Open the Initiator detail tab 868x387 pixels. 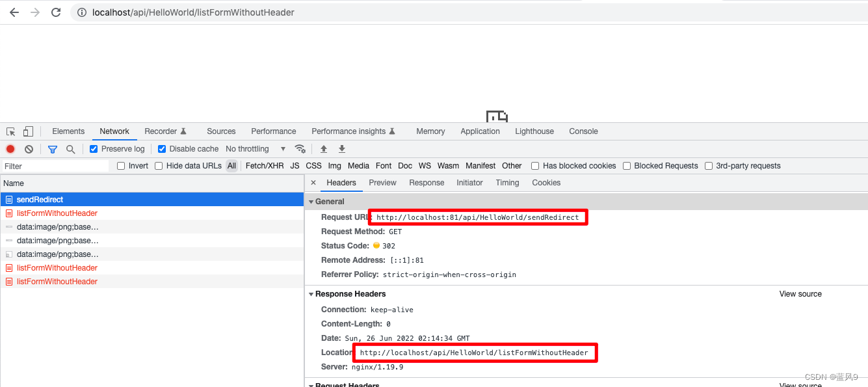(x=469, y=183)
